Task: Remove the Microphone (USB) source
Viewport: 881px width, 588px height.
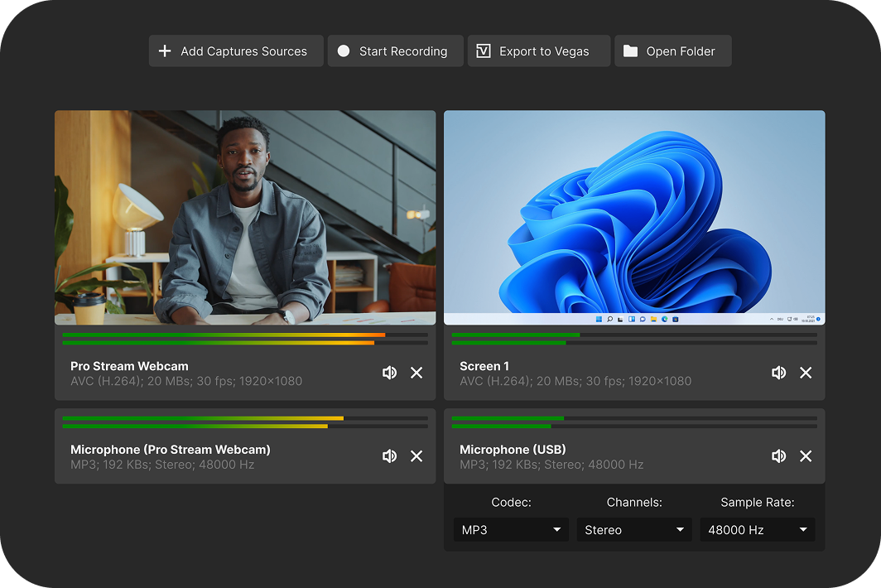Action: (x=806, y=455)
